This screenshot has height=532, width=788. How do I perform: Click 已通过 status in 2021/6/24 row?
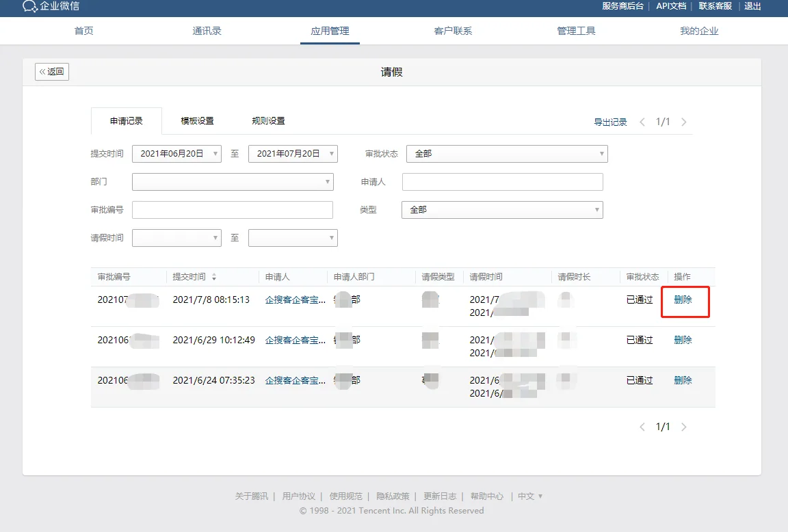pos(640,380)
